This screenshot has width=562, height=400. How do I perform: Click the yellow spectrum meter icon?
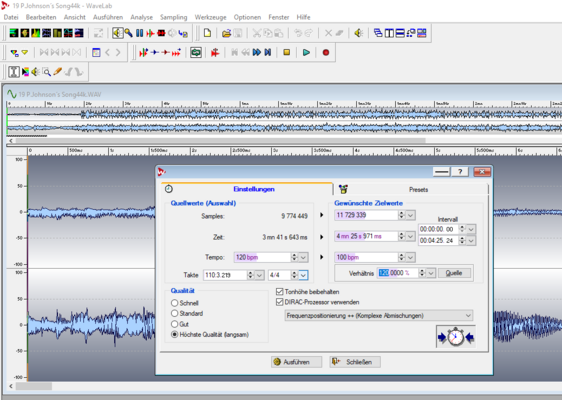click(35, 33)
